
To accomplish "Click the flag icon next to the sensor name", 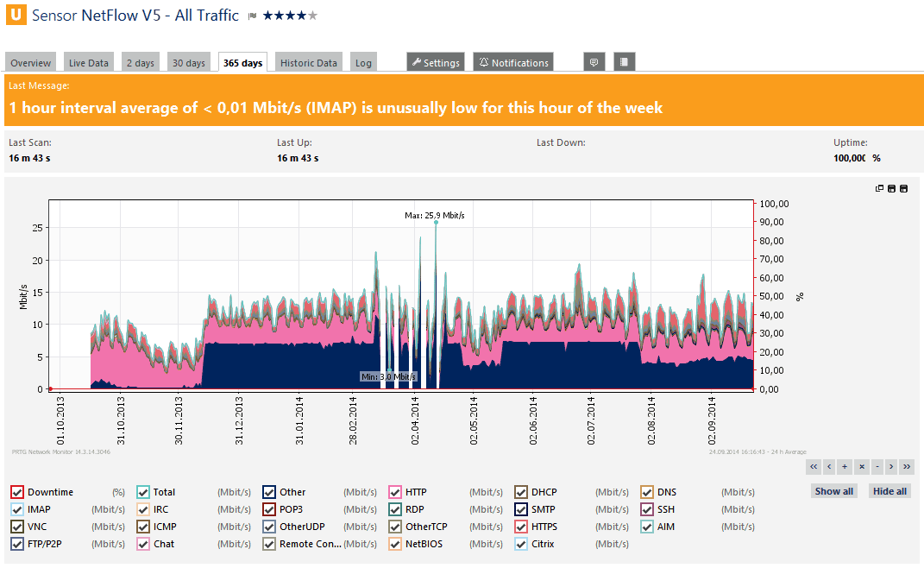I will tap(250, 15).
